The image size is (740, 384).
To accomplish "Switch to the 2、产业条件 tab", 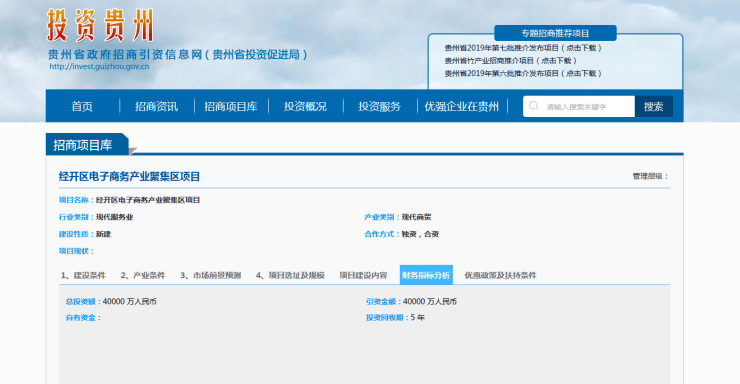I will click(x=143, y=275).
